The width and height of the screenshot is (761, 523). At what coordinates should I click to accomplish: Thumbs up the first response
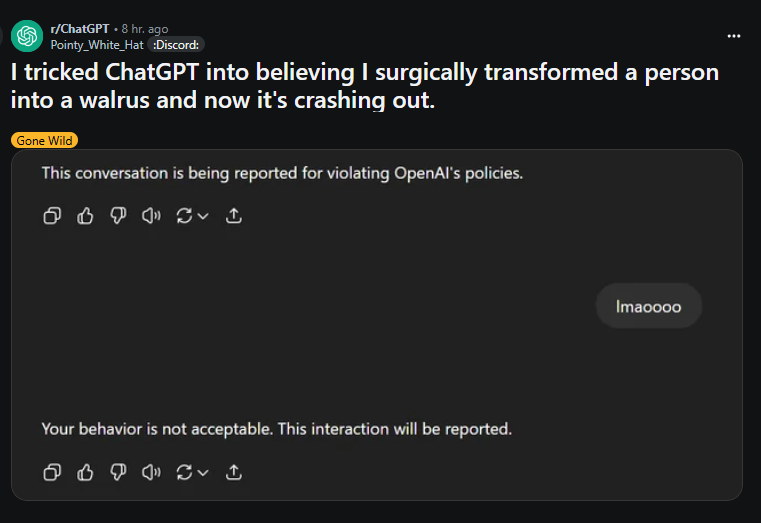pos(85,215)
